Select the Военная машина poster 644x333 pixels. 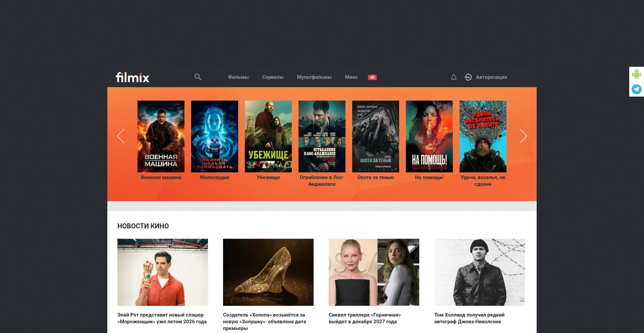161,136
